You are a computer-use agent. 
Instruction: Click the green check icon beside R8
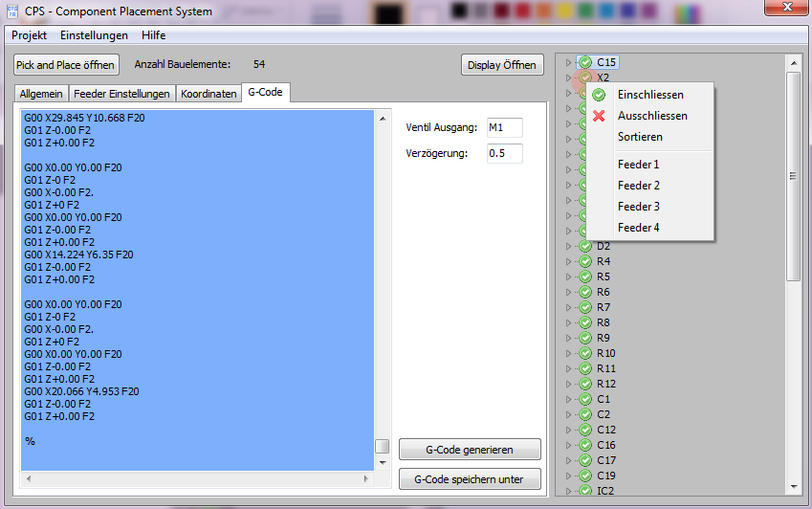pos(585,322)
